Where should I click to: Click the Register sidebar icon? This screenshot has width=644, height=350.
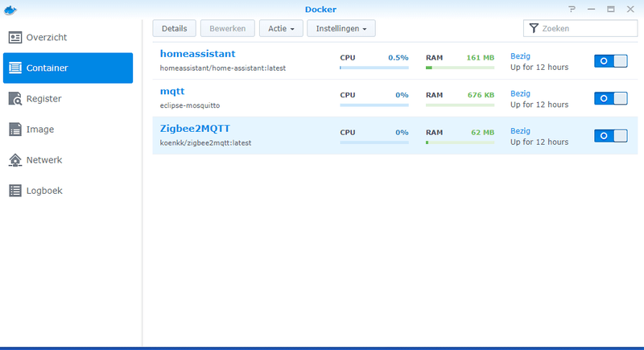15,98
